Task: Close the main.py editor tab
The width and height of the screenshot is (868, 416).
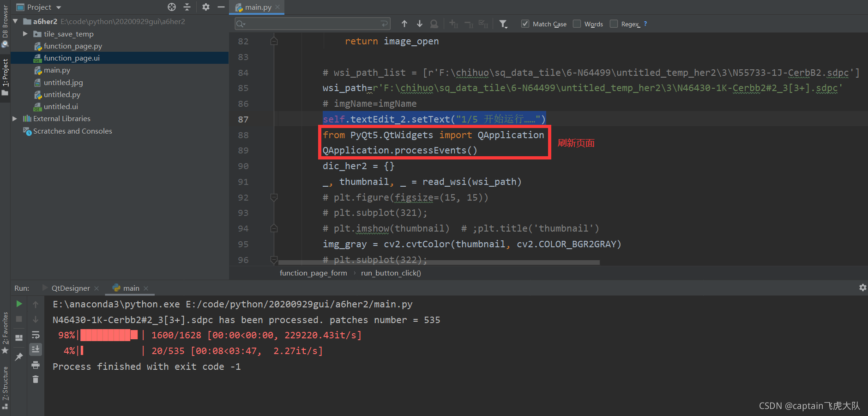Action: pyautogui.click(x=278, y=7)
